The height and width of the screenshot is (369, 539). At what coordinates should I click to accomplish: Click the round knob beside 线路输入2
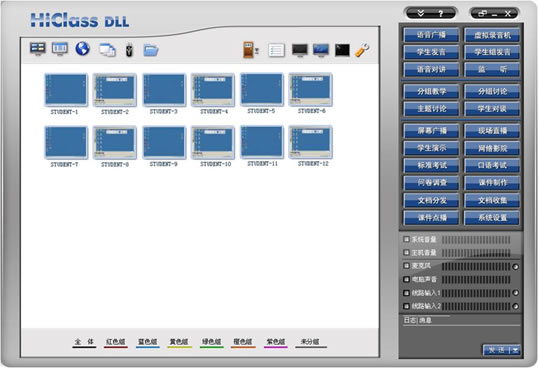[515, 306]
